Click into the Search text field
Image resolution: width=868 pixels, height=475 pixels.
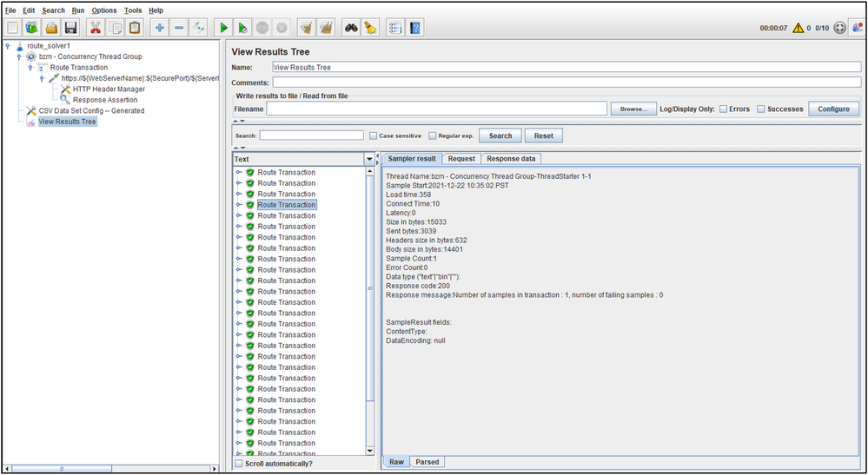click(311, 135)
